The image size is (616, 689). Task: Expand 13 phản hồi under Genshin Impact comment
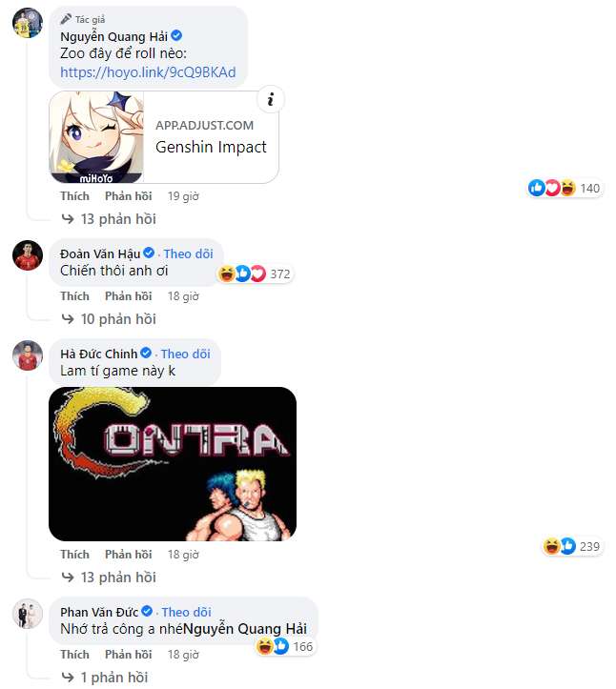pos(109,219)
